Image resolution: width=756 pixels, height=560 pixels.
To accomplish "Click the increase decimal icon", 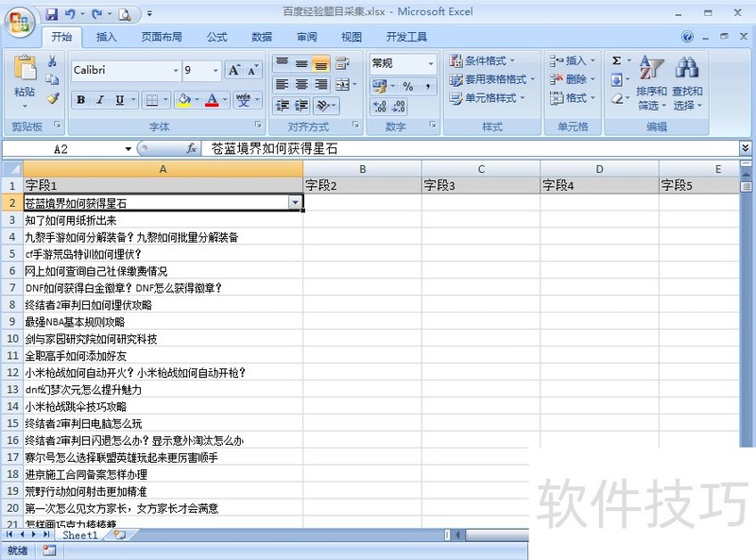I will point(378,105).
